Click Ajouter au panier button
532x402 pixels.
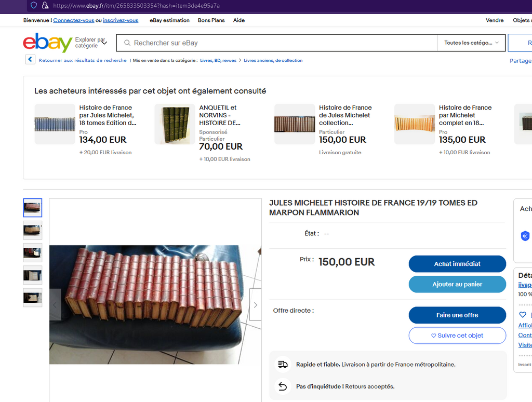click(457, 284)
